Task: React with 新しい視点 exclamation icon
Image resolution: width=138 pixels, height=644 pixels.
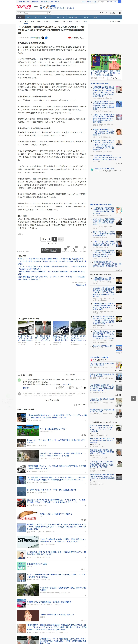Action: (x=83, y=249)
